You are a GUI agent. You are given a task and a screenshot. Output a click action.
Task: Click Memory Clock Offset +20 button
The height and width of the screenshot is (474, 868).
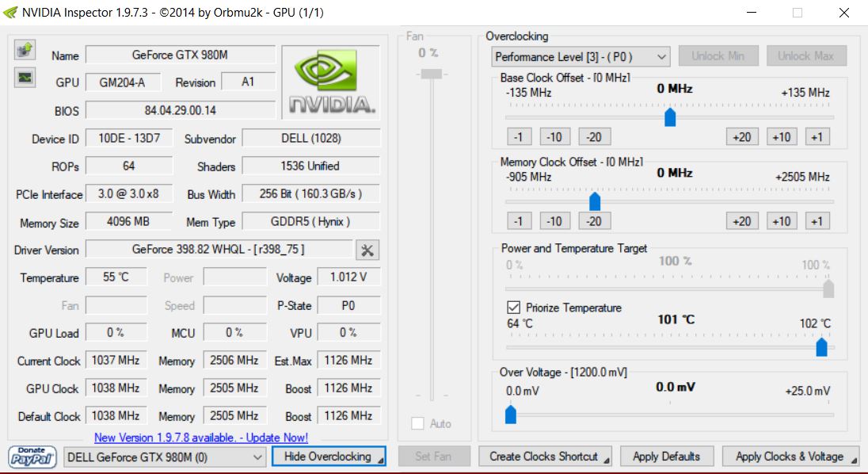pos(742,221)
